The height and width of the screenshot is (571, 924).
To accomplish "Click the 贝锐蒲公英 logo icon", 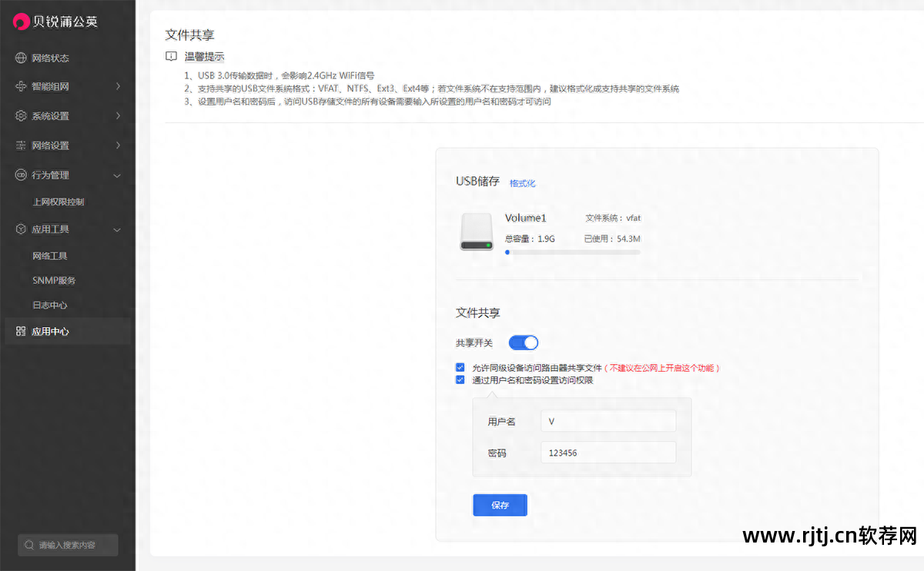I will pos(22,22).
